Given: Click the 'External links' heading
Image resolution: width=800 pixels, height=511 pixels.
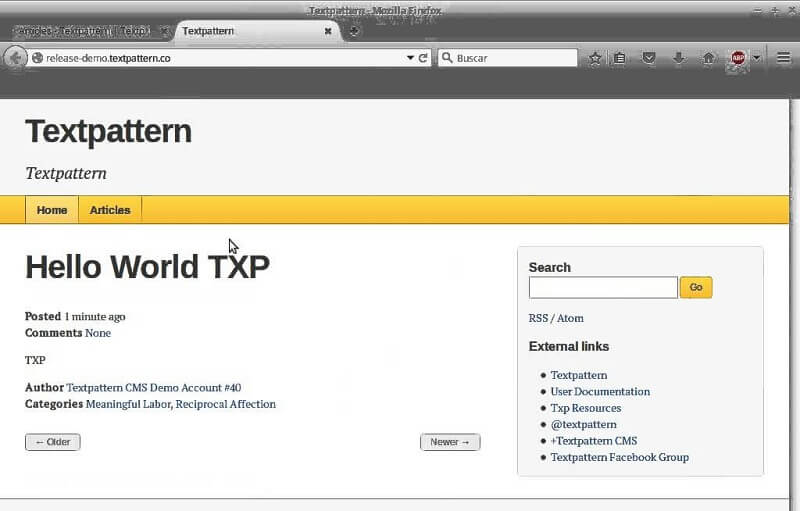Looking at the screenshot, I should (x=569, y=346).
